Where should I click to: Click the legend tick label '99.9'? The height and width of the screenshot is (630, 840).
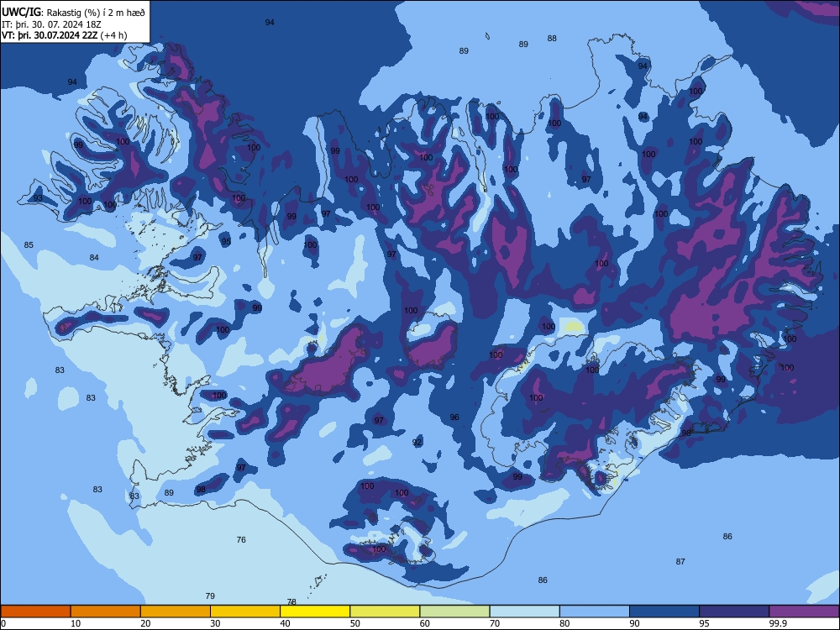(x=778, y=623)
